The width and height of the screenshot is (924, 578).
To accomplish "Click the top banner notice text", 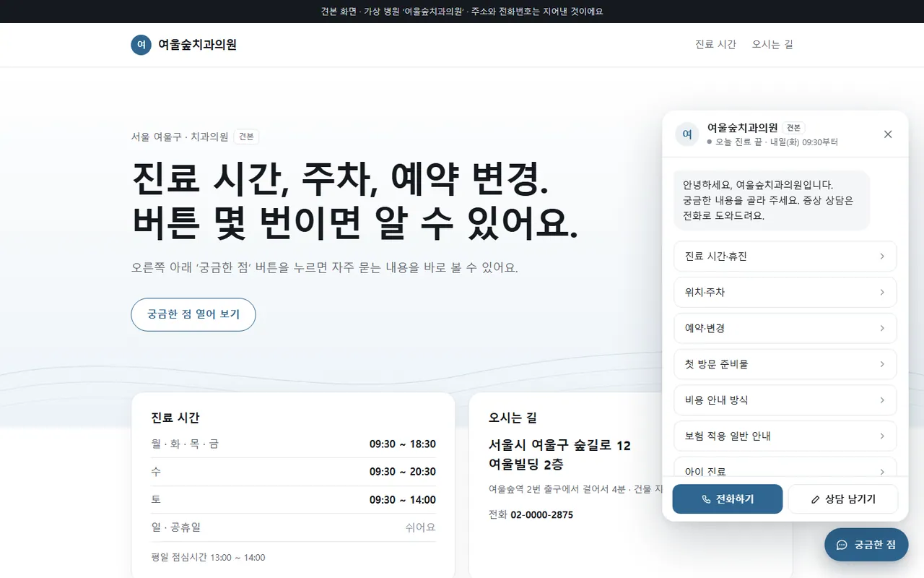I will coord(462,12).
